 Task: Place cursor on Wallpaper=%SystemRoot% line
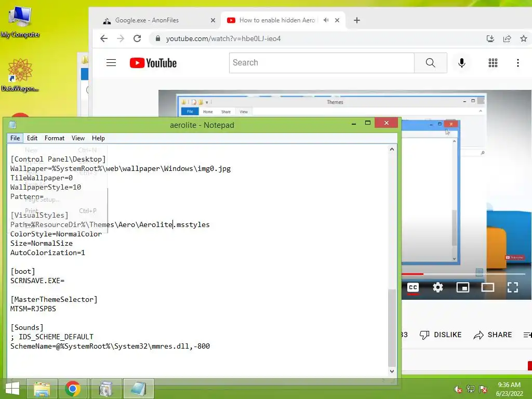pyautogui.click(x=121, y=169)
